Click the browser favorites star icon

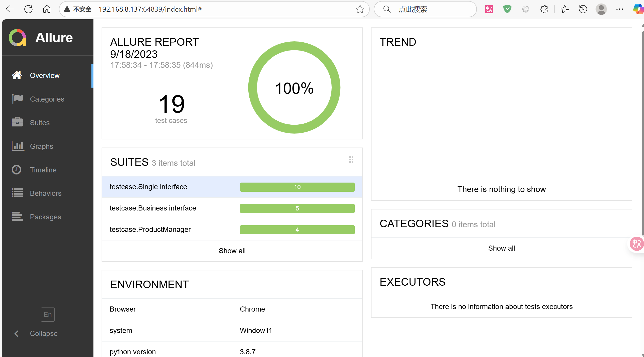[360, 9]
